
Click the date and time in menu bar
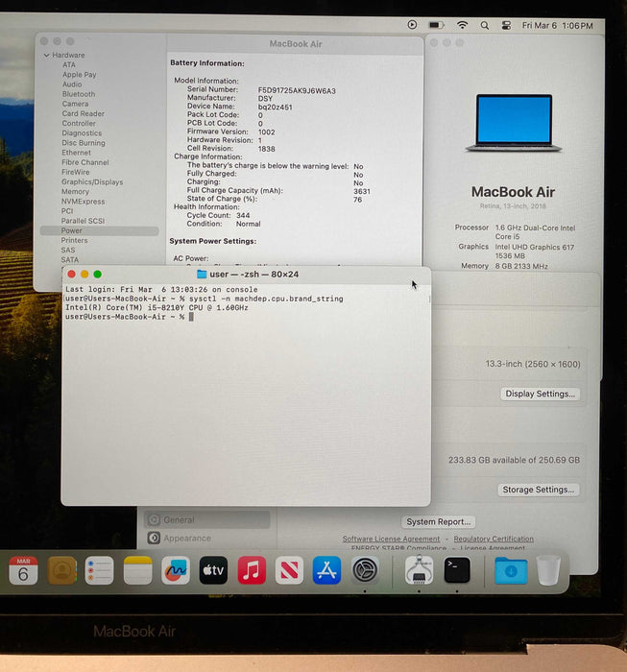click(557, 26)
